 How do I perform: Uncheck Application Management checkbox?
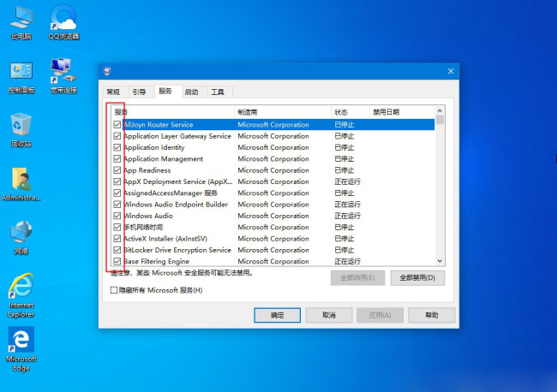click(x=117, y=158)
